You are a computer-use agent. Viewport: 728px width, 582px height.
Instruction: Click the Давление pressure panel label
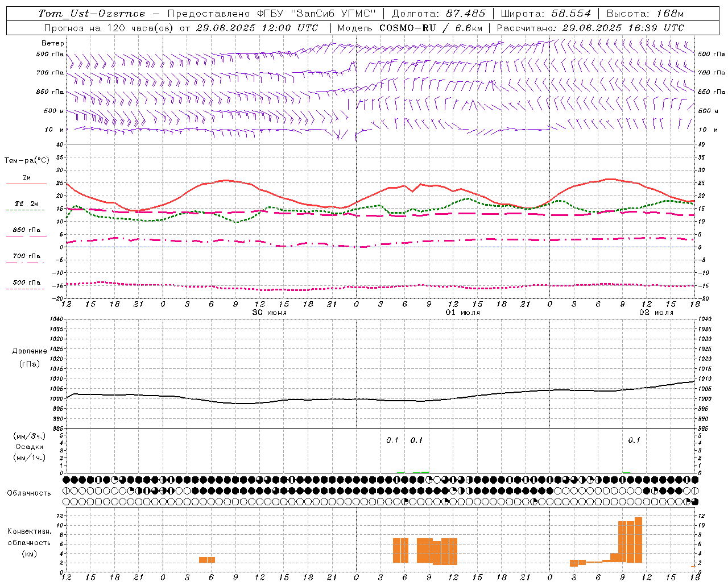pyautogui.click(x=30, y=351)
